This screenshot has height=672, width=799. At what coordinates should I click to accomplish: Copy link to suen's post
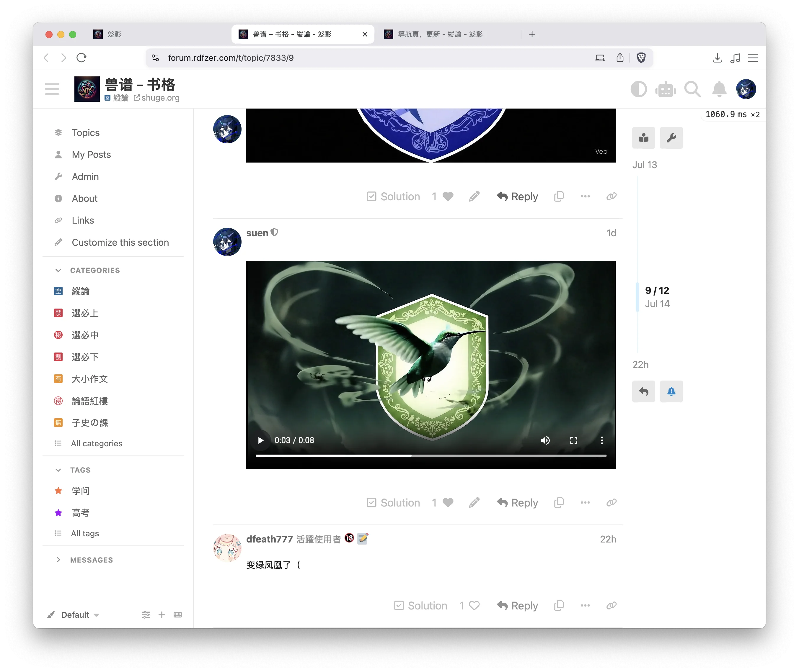pos(611,502)
